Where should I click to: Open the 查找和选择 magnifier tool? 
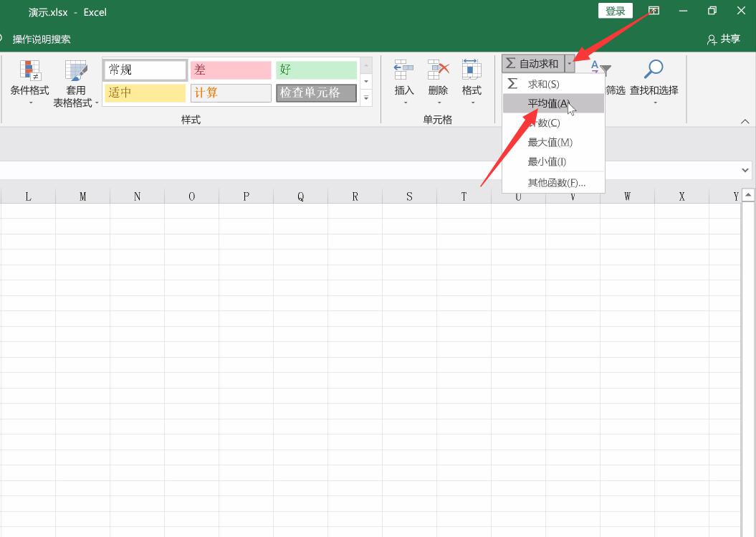point(654,81)
